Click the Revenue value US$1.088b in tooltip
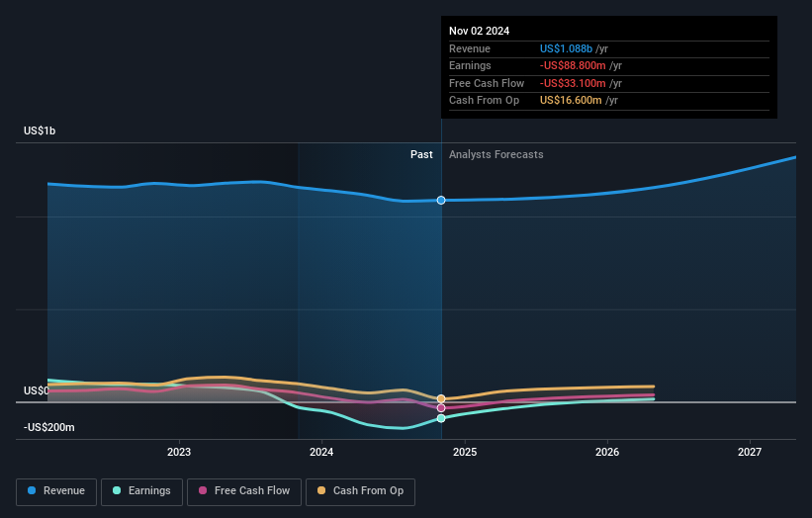The width and height of the screenshot is (812, 518). 566,48
